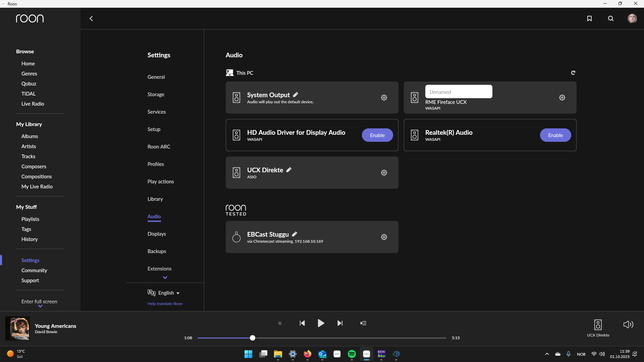Open Firefox from the taskbar
Image resolution: width=644 pixels, height=362 pixels.
[308, 354]
